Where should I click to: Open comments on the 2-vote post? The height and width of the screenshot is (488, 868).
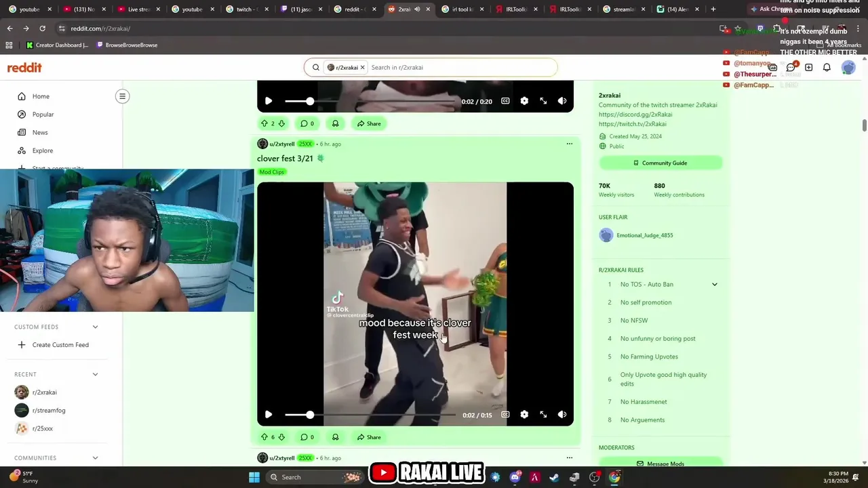pos(307,123)
